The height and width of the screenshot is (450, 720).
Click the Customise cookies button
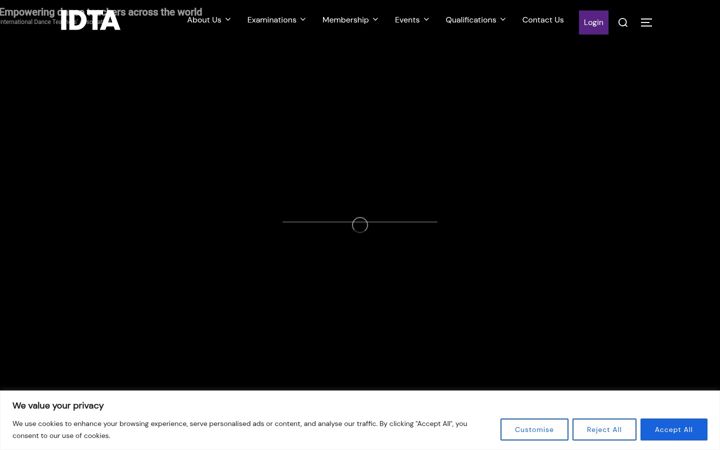[534, 429]
